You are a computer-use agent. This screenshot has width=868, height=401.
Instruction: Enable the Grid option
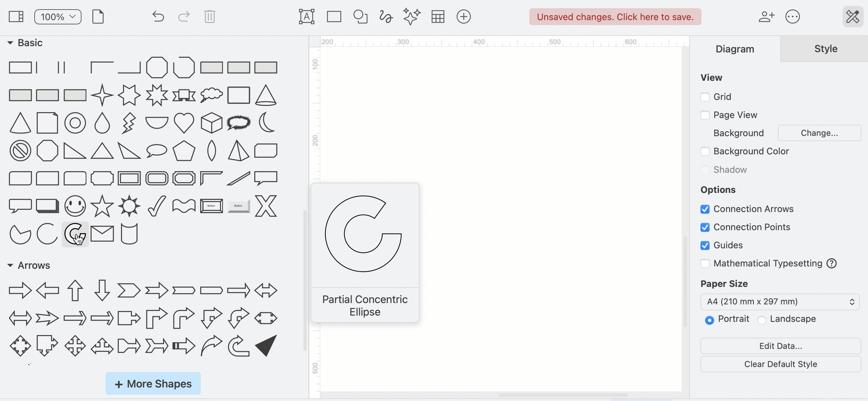point(705,97)
